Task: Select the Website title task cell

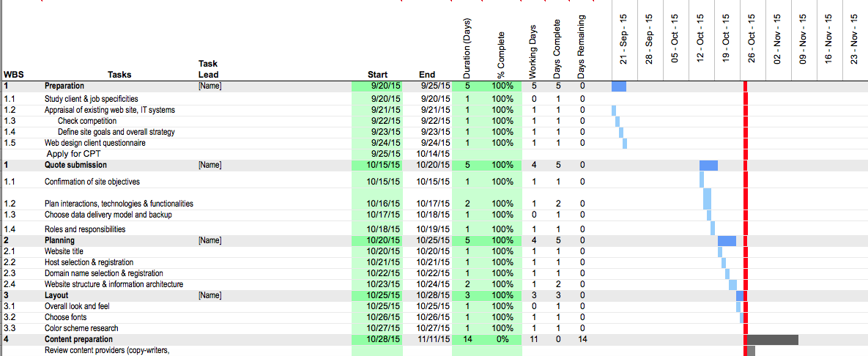Action: pos(64,251)
